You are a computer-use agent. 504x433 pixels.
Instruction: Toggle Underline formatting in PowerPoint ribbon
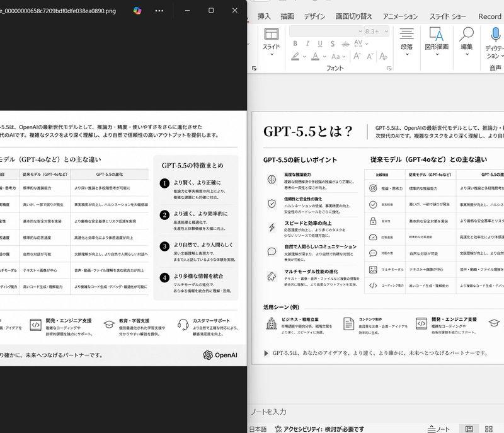click(x=320, y=43)
